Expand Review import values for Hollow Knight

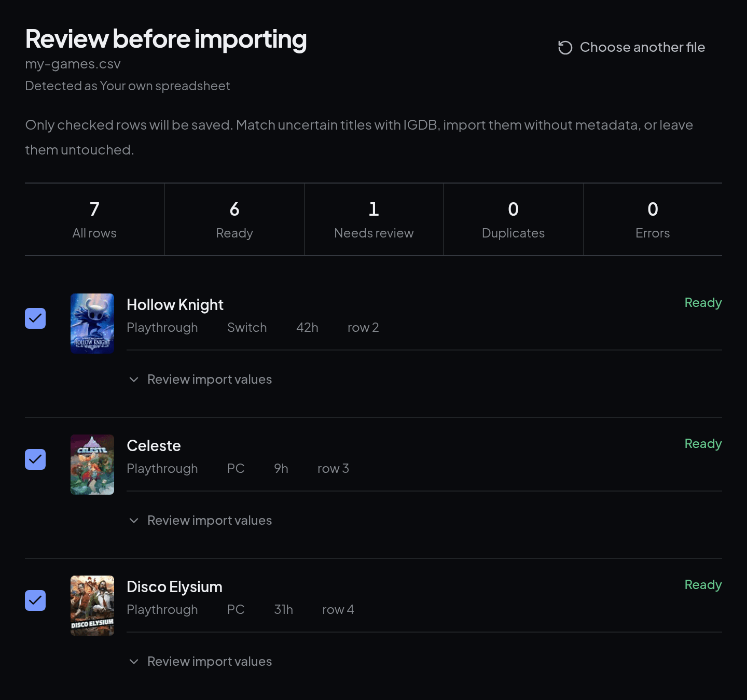pyautogui.click(x=200, y=380)
